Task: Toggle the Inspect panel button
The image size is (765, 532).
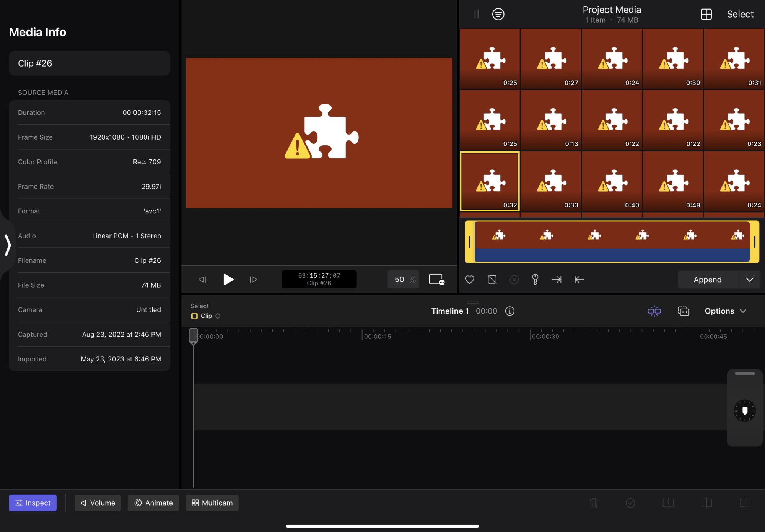Action: (x=33, y=503)
